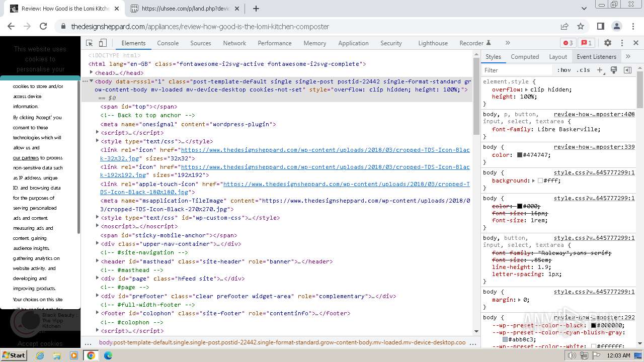
Task: Bookmark this page with star icon
Action: click(581, 26)
